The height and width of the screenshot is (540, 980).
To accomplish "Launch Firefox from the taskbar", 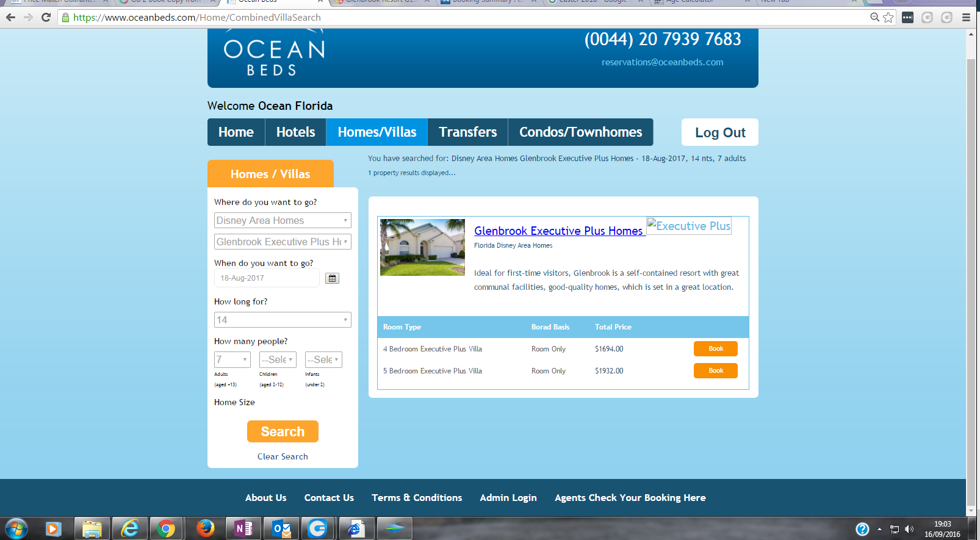I will tap(205, 528).
